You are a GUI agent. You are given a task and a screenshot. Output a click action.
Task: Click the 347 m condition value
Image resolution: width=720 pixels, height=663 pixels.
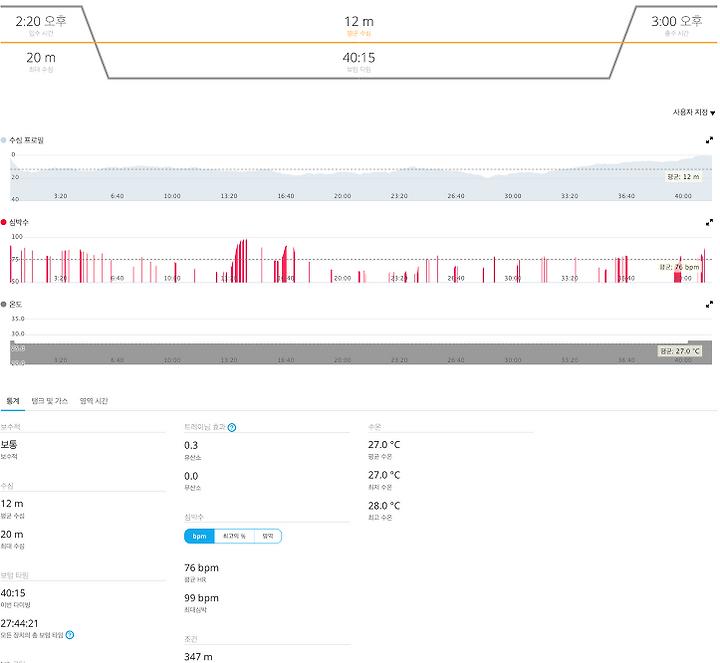pos(198,657)
